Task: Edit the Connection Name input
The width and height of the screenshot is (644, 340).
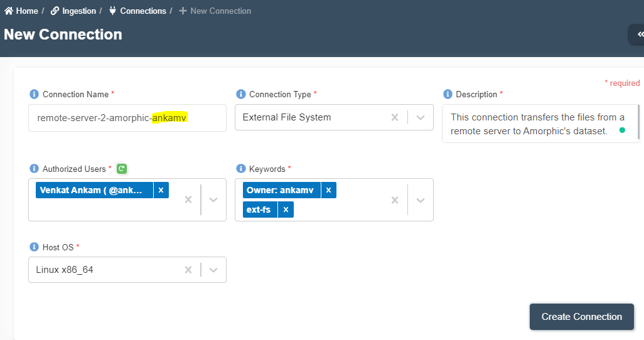Action: click(127, 118)
